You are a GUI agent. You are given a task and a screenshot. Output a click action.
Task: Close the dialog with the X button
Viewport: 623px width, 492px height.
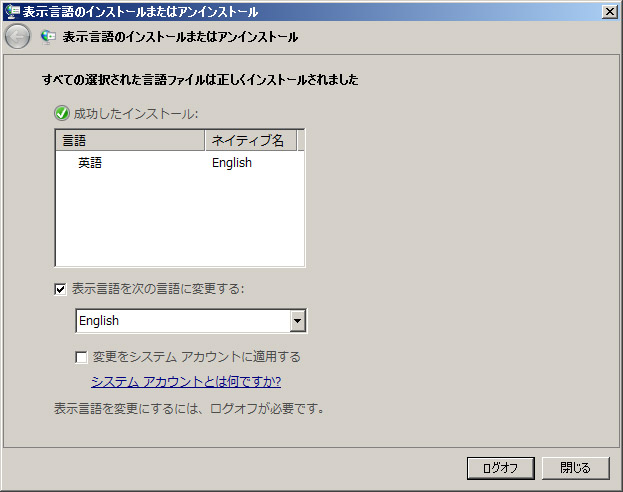coord(609,12)
